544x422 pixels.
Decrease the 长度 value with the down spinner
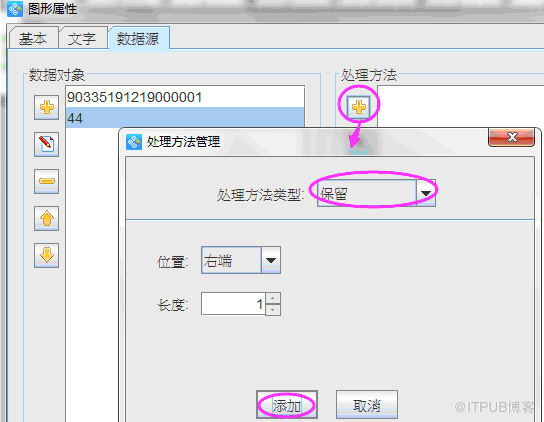coord(273,310)
